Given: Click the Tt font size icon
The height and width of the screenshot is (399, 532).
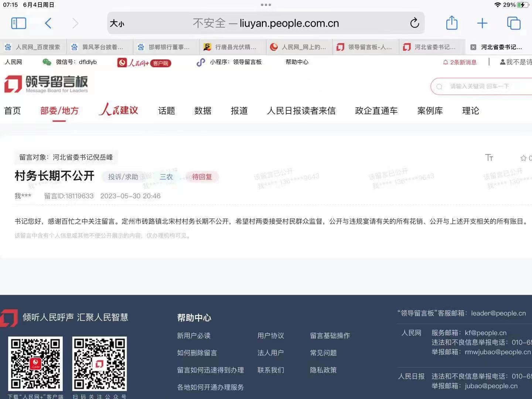Looking at the screenshot, I should point(489,158).
